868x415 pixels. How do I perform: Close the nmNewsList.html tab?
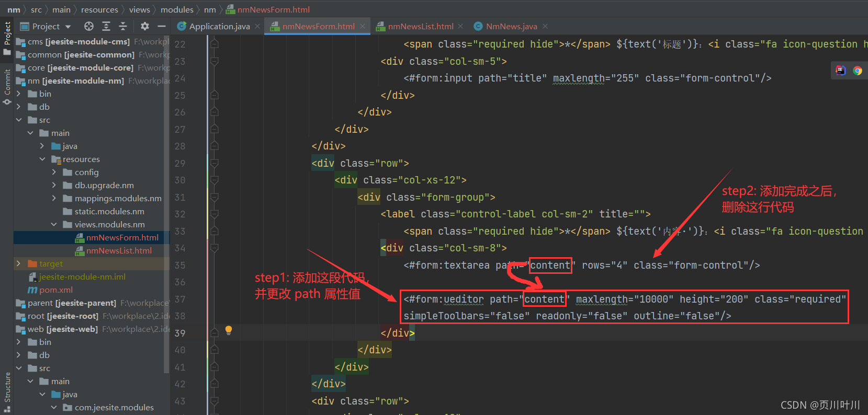point(460,26)
